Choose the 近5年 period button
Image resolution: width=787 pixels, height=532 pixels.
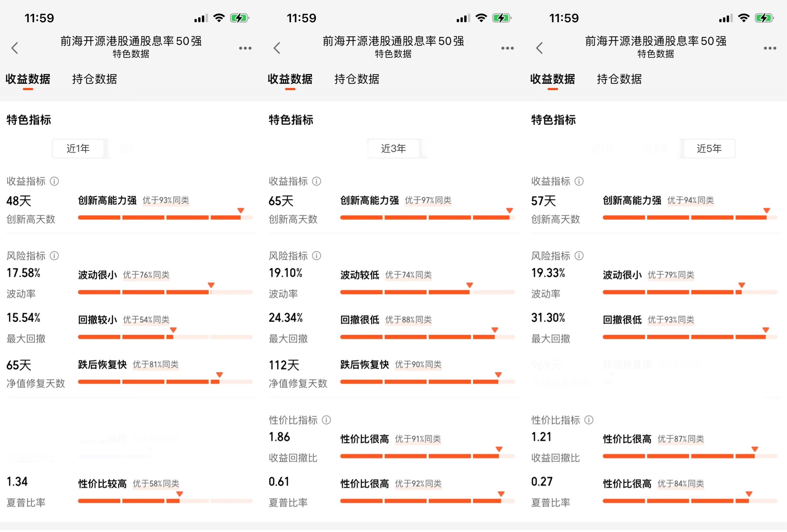(709, 148)
